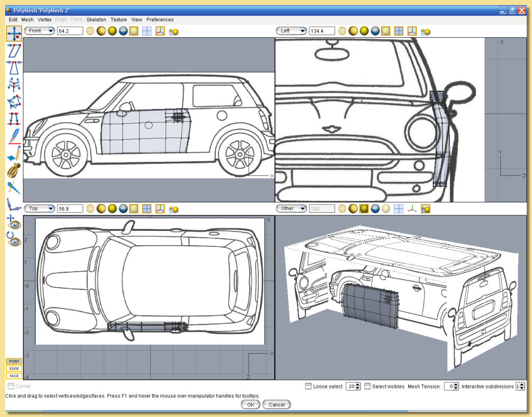Enable the Loose select checkbox

pos(308,386)
